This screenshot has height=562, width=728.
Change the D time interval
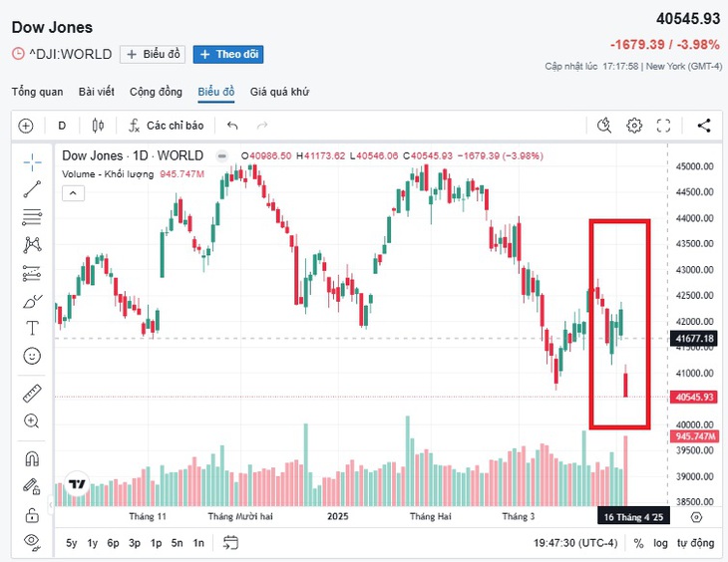click(x=62, y=126)
